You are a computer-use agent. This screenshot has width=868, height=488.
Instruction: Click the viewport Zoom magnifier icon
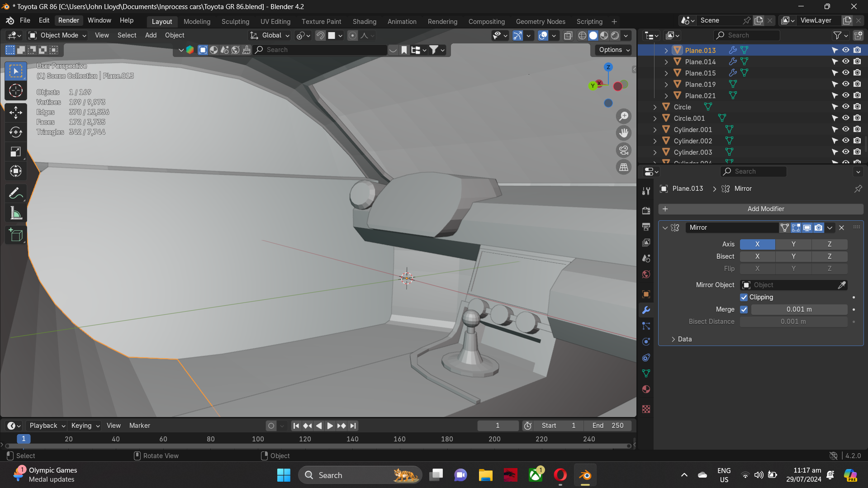[x=624, y=116]
